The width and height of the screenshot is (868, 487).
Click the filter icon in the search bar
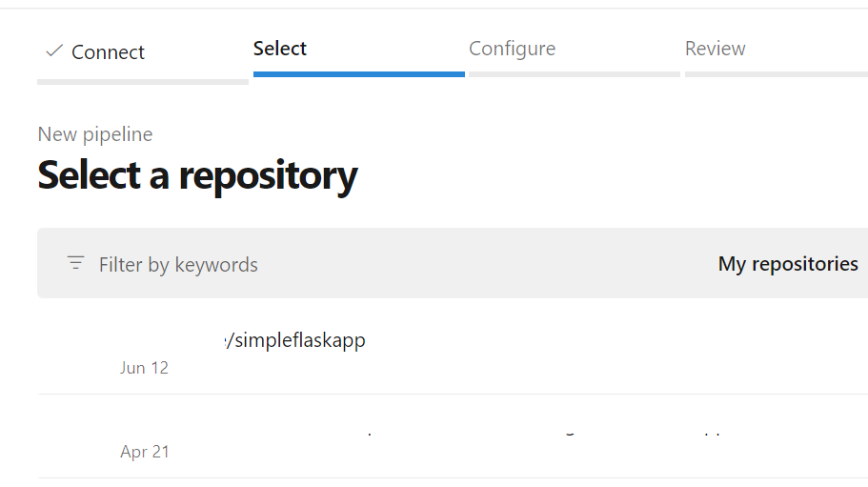(76, 263)
